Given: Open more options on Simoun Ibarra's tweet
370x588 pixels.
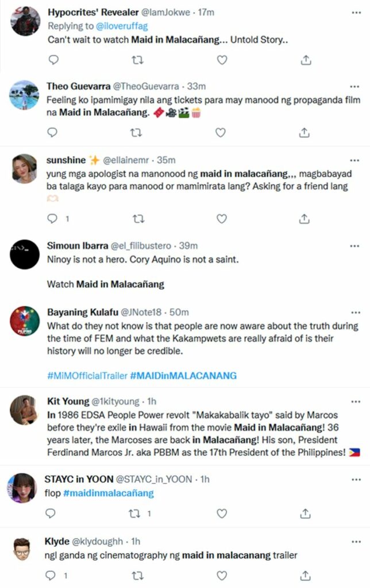Looking at the screenshot, I should [x=353, y=245].
